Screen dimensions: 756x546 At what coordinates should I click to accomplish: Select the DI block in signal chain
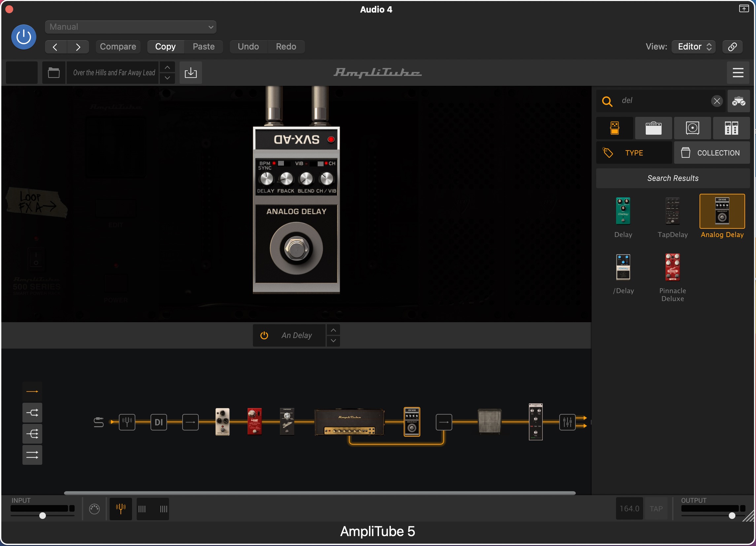pos(159,422)
